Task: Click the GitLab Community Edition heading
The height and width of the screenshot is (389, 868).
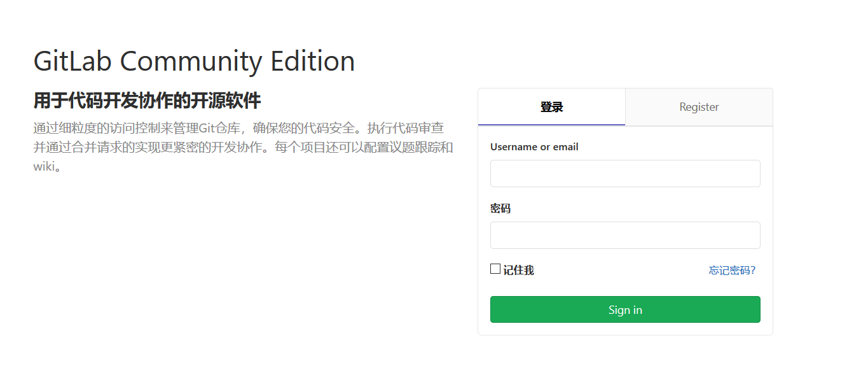Action: (x=194, y=60)
